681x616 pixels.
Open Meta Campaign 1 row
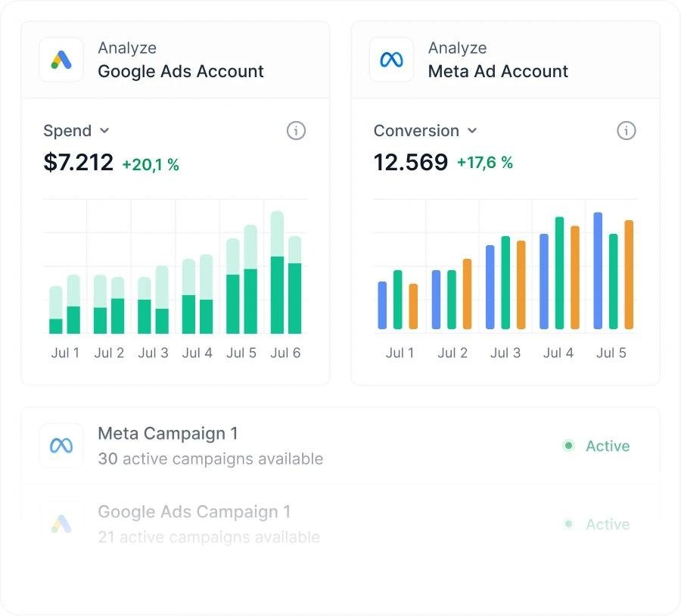tap(340, 446)
